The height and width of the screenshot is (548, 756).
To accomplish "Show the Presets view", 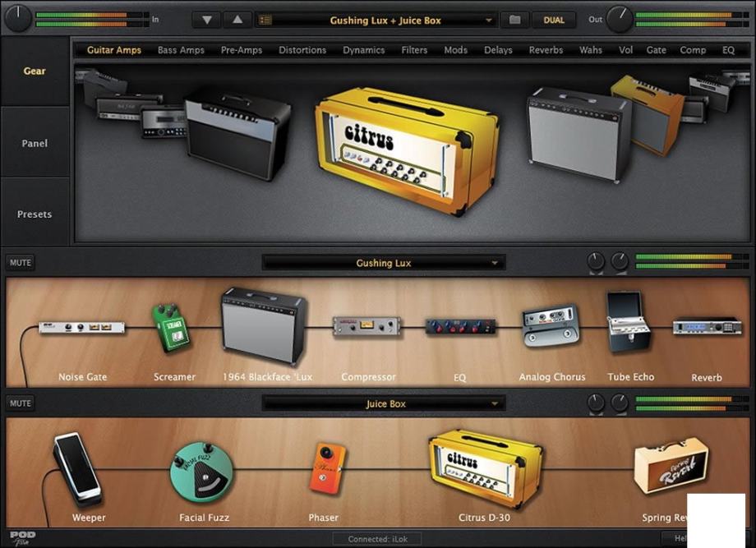I will pyautogui.click(x=35, y=214).
